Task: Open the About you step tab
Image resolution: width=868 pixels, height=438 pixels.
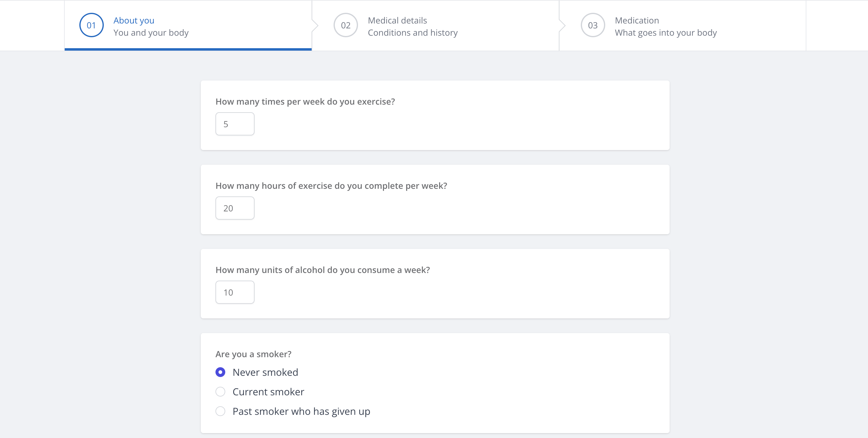Action: pos(188,25)
